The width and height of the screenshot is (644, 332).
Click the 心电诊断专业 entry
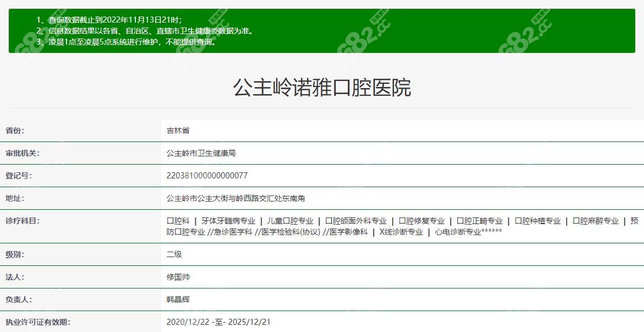click(457, 232)
